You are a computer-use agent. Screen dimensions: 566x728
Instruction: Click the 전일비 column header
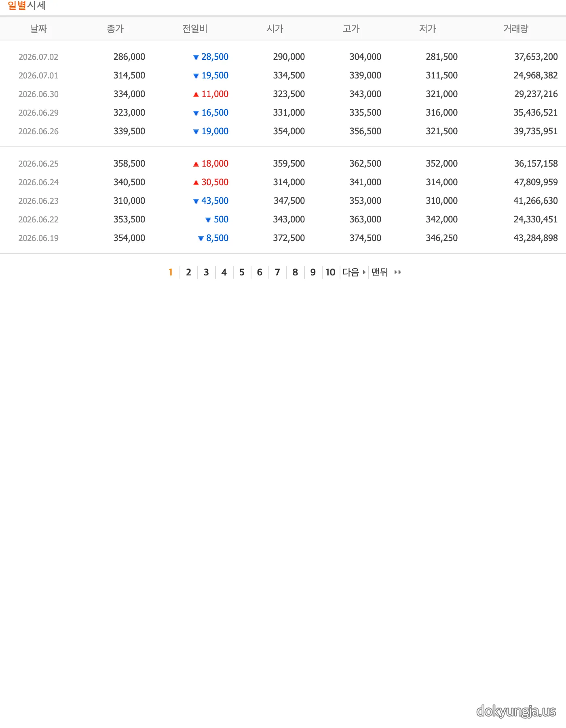[x=195, y=29]
